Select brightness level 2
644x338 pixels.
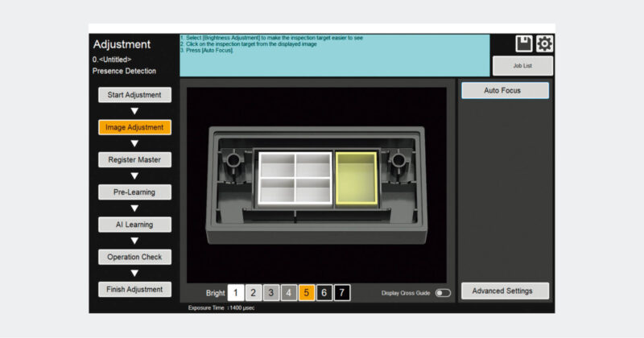tap(253, 293)
